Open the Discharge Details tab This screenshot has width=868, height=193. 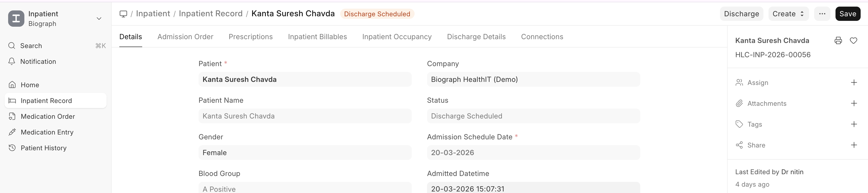click(476, 37)
